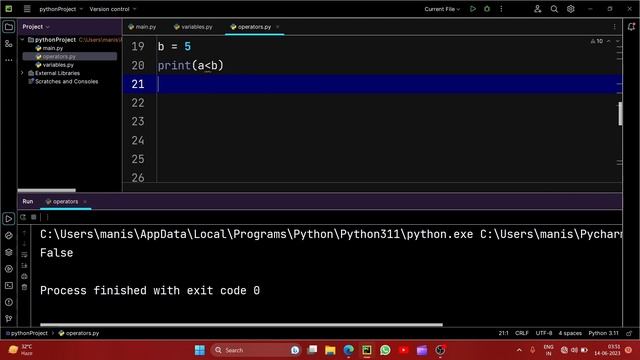640x360 pixels.
Task: Toggle the Project tool window folder icon
Action: click(9, 27)
